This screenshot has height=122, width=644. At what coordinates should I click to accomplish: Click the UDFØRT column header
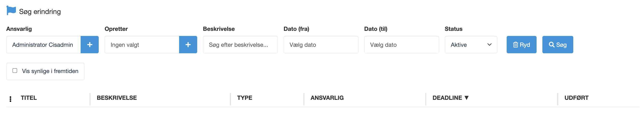(576, 98)
